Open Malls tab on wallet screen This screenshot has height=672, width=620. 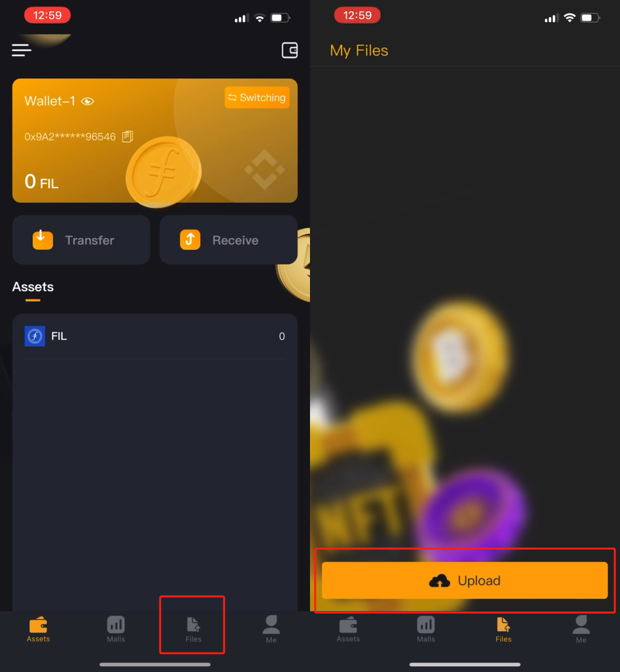(x=116, y=629)
